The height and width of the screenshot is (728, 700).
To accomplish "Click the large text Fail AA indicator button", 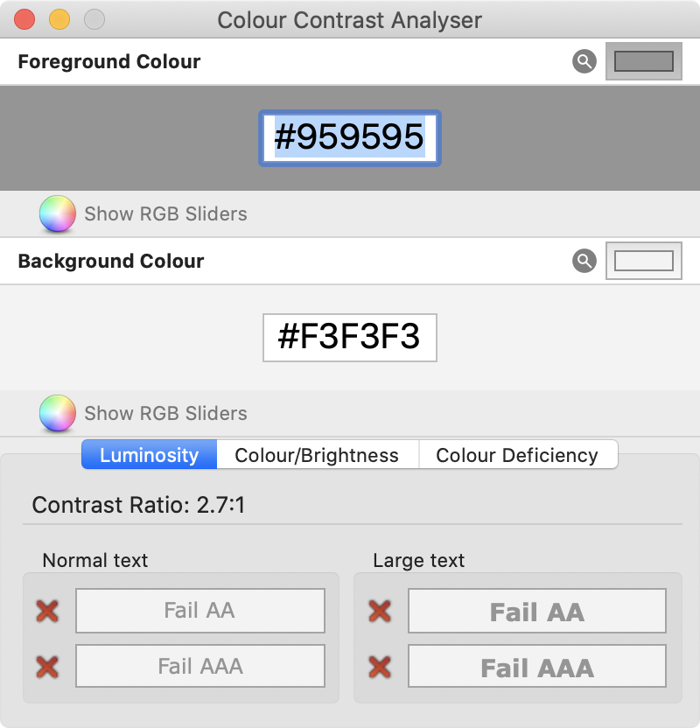I will pos(536,611).
